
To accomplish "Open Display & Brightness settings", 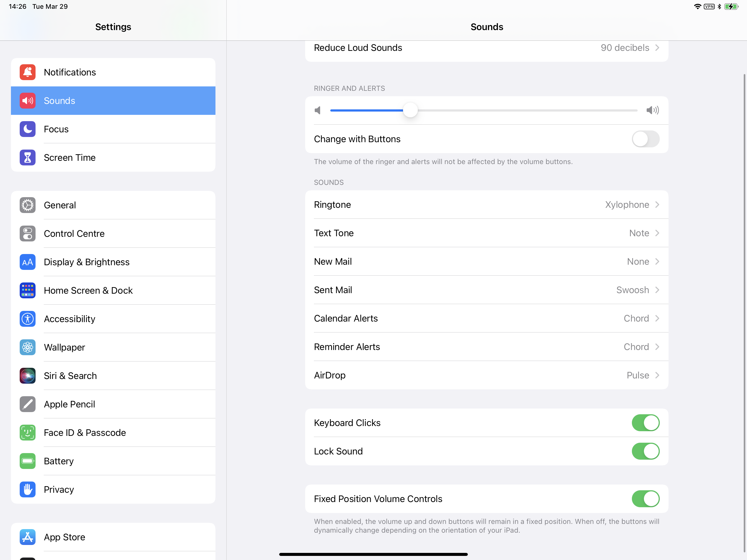I will [x=86, y=262].
